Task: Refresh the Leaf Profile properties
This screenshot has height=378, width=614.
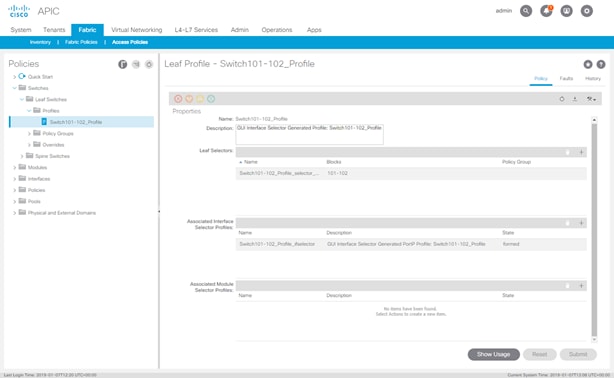Action: point(562,99)
